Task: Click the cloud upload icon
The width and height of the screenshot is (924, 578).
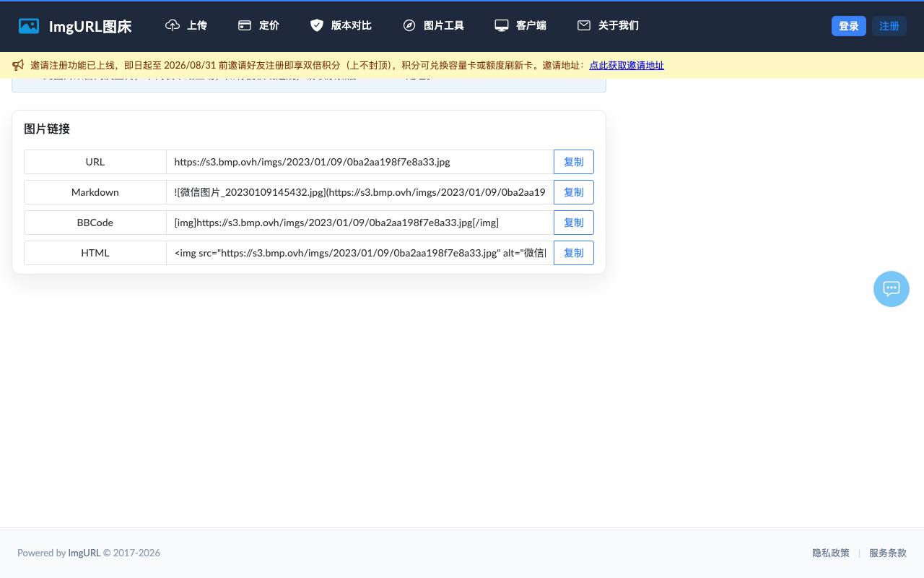Action: point(173,25)
